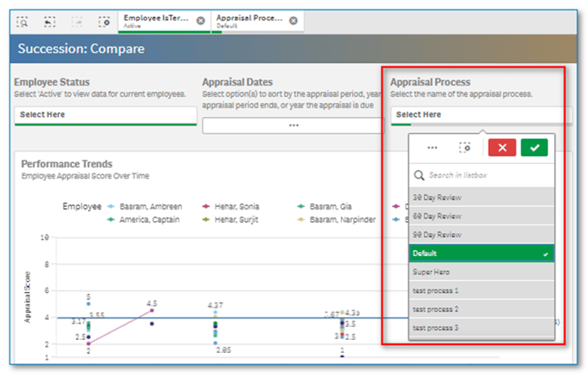This screenshot has width=588, height=375.
Task: Confirm the selection with the green checkmark
Action: pos(534,148)
